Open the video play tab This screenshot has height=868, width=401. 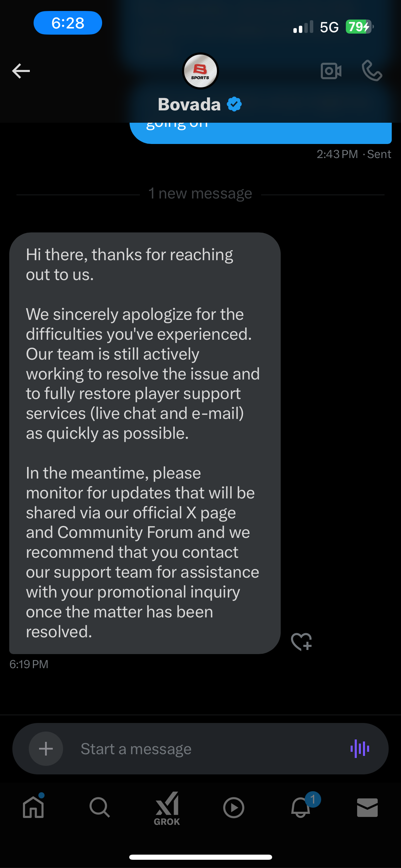coord(234,808)
